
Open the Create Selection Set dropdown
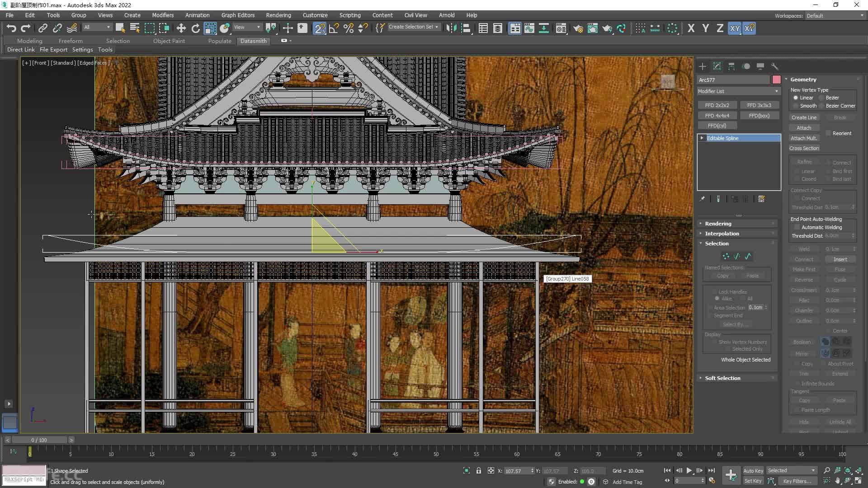pyautogui.click(x=414, y=27)
